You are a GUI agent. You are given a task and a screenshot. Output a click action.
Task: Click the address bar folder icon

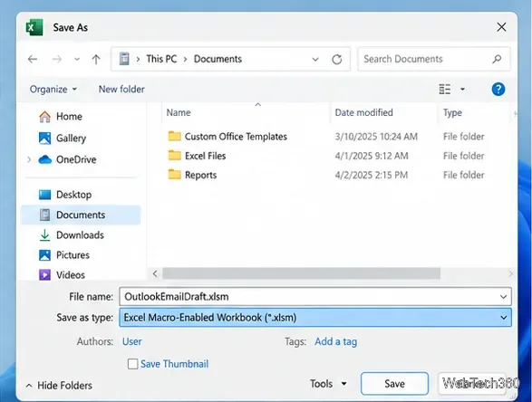[x=124, y=59]
